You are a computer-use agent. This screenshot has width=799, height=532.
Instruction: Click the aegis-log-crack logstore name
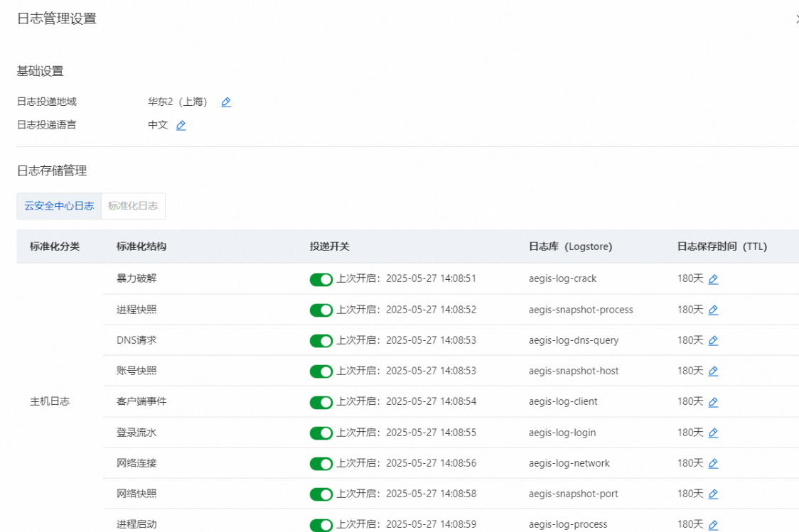tap(562, 278)
